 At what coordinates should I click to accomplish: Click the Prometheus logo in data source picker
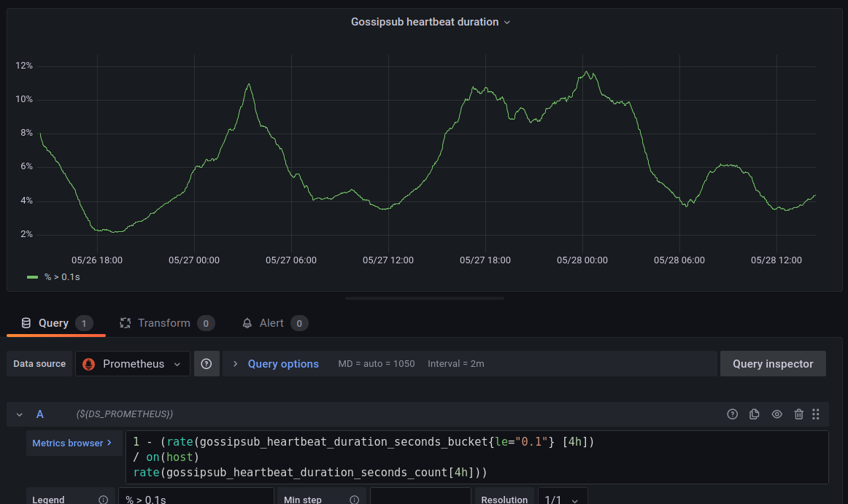pos(89,364)
